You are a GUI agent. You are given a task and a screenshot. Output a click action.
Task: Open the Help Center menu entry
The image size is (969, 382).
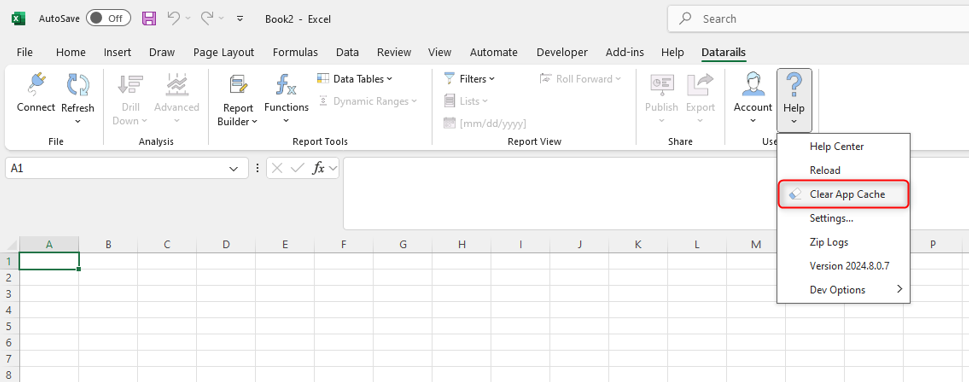pos(844,146)
